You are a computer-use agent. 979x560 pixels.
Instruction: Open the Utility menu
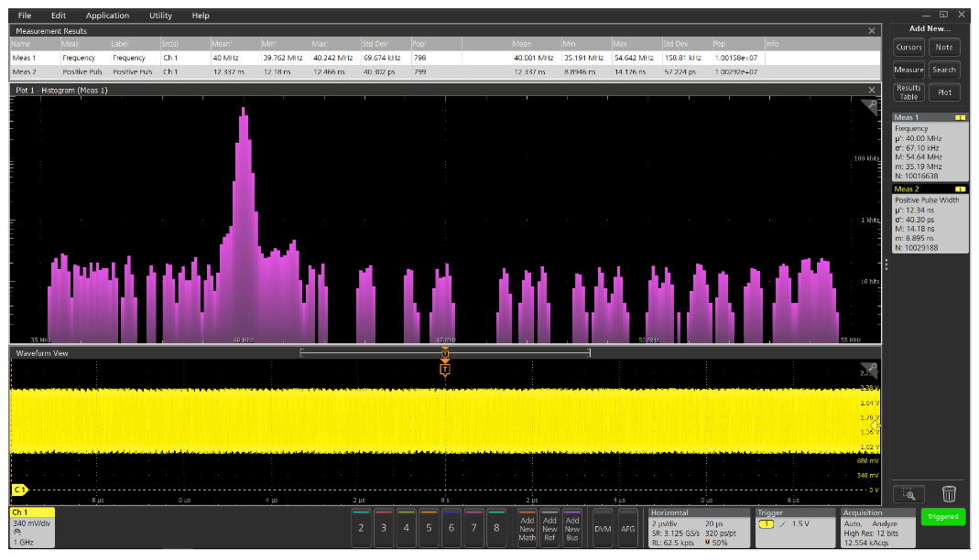160,15
